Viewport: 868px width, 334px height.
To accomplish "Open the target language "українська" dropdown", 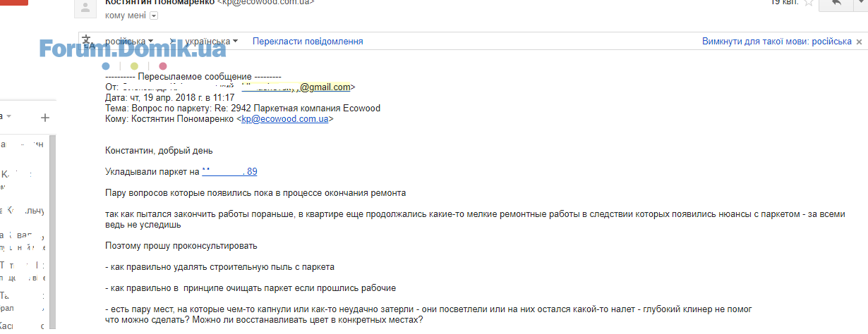I will pyautogui.click(x=212, y=42).
